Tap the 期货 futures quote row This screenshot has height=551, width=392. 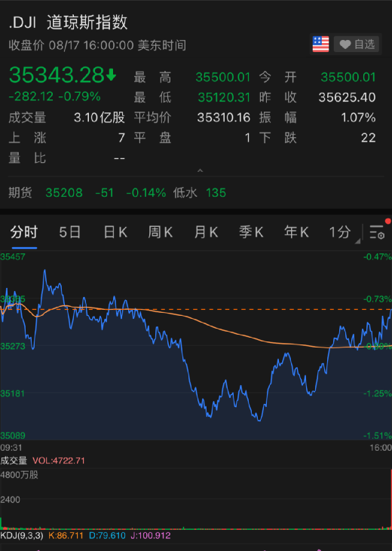(x=196, y=192)
